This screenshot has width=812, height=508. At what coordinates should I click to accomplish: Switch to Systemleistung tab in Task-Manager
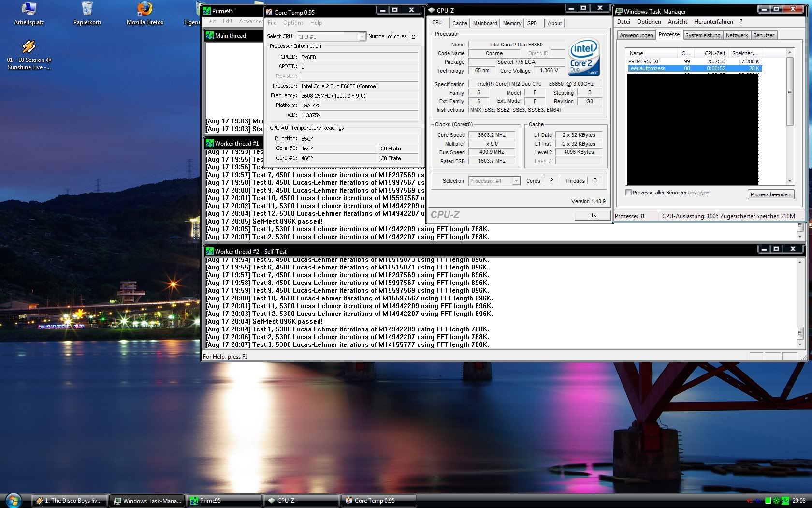point(702,35)
